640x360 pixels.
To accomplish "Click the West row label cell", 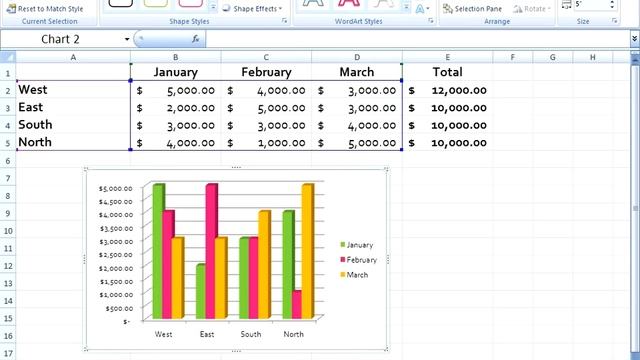I will [73, 90].
